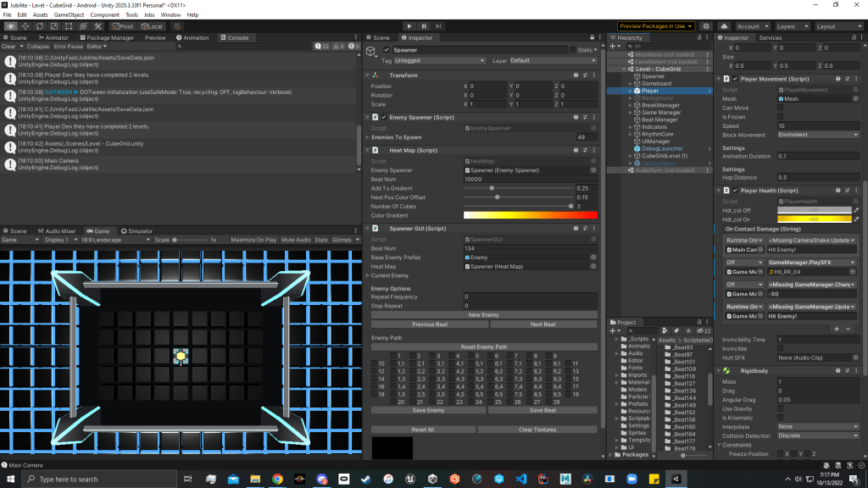Open the GameObject menu
The width and height of the screenshot is (868, 488).
point(68,14)
